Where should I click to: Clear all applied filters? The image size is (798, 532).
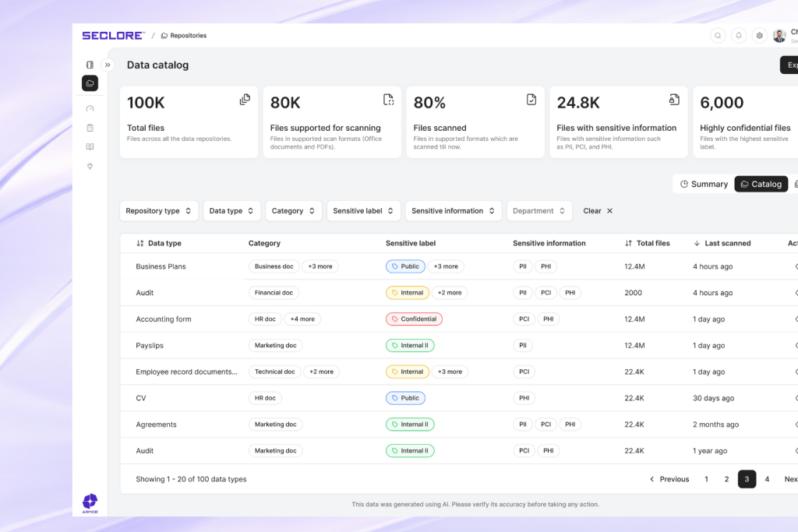pos(598,211)
